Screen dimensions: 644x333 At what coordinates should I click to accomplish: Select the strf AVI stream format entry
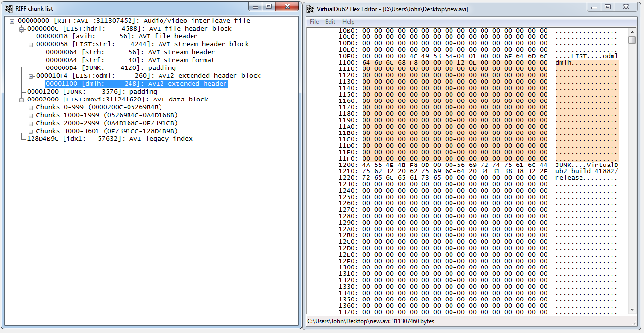130,60
